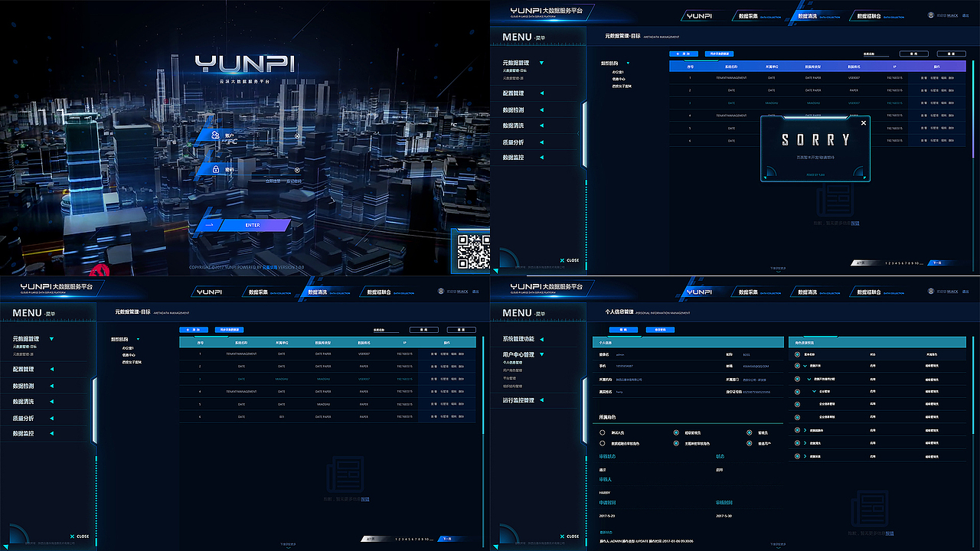Click the 下一页 next-page button on the SORRY screen
The image size is (980, 551).
(942, 262)
